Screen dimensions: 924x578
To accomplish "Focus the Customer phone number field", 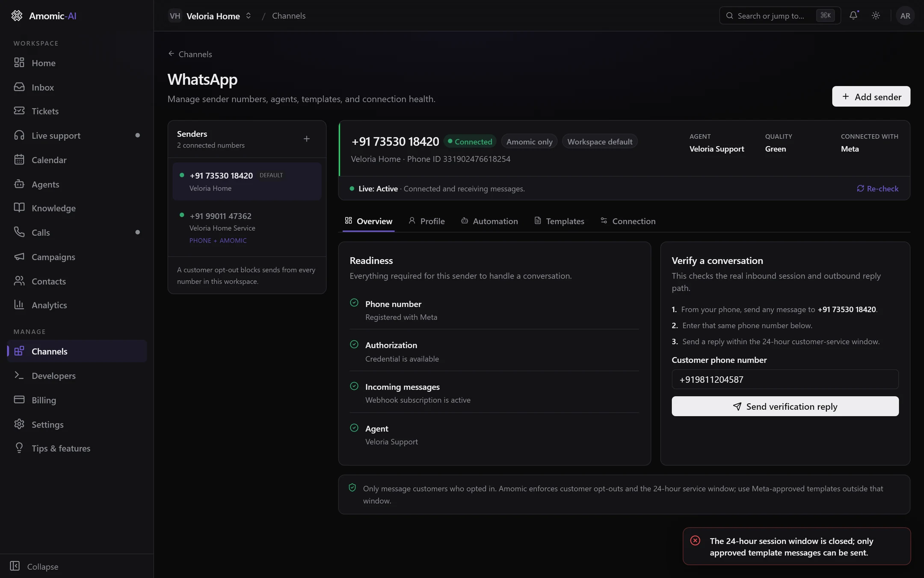I will coord(785,380).
